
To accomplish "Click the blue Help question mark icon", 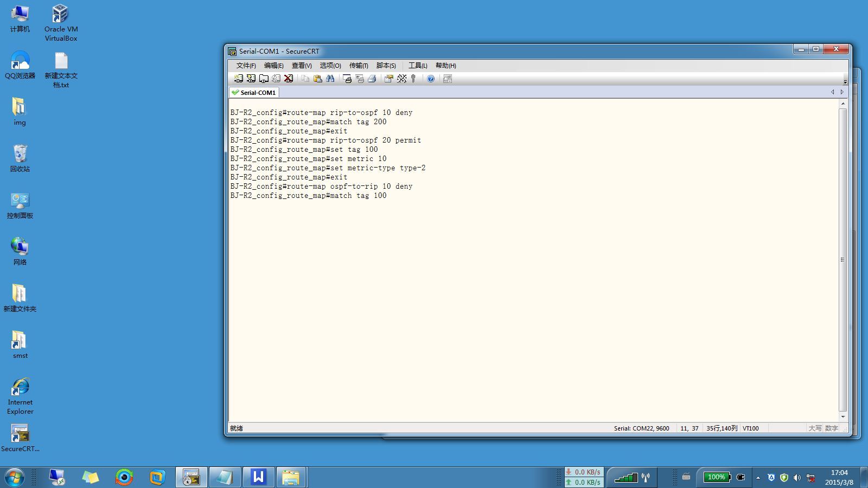I will pos(431,79).
